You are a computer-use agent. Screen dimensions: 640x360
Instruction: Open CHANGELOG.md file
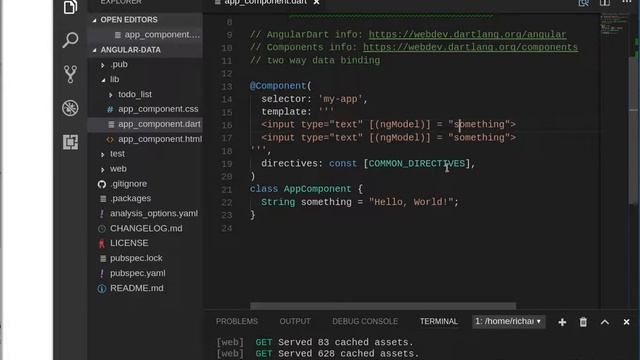145,229
